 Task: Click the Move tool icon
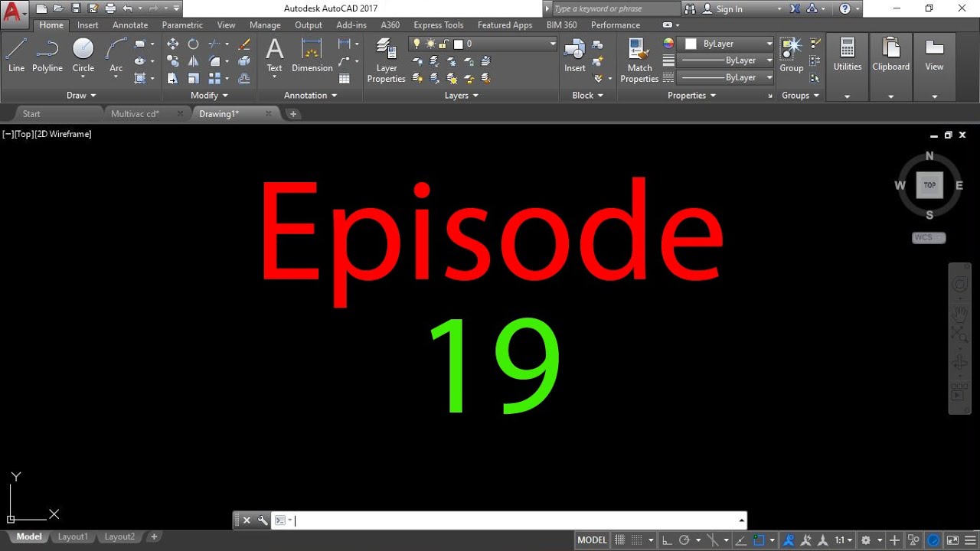click(x=173, y=44)
